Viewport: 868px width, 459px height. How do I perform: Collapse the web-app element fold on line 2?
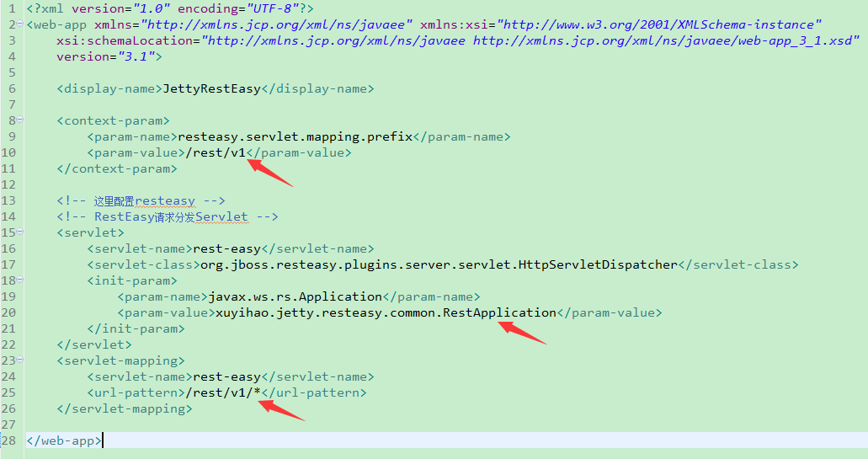click(20, 24)
